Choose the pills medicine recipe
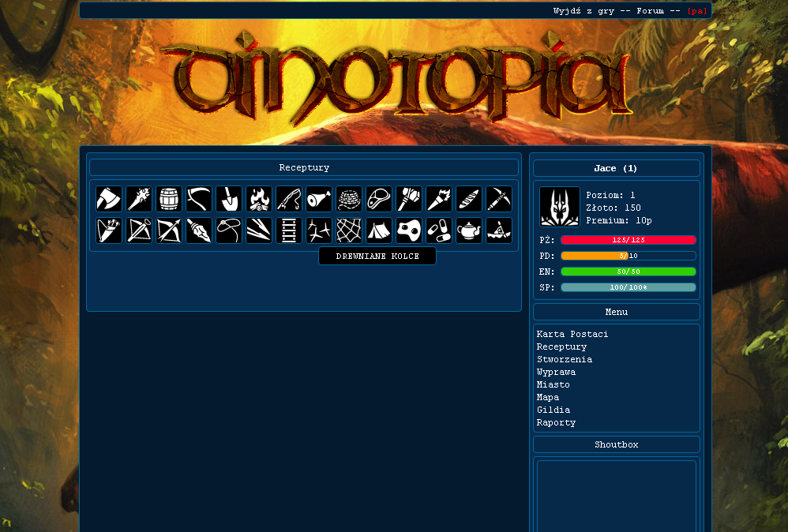Screen dimensions: 788x532 439,230
